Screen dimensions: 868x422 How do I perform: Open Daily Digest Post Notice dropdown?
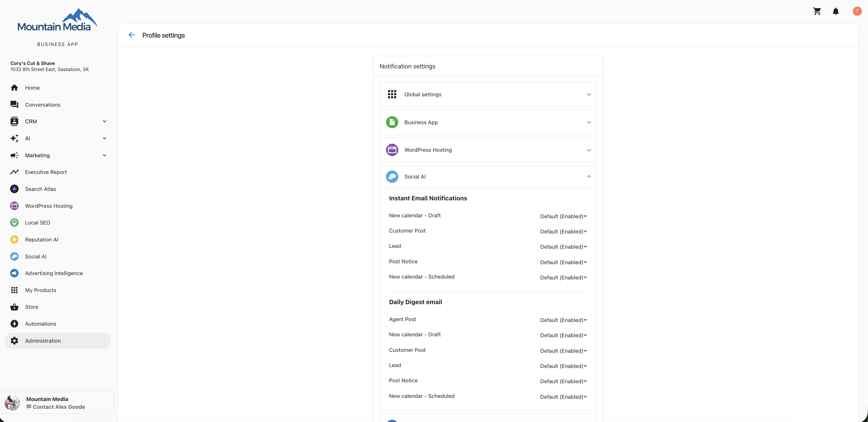point(563,381)
